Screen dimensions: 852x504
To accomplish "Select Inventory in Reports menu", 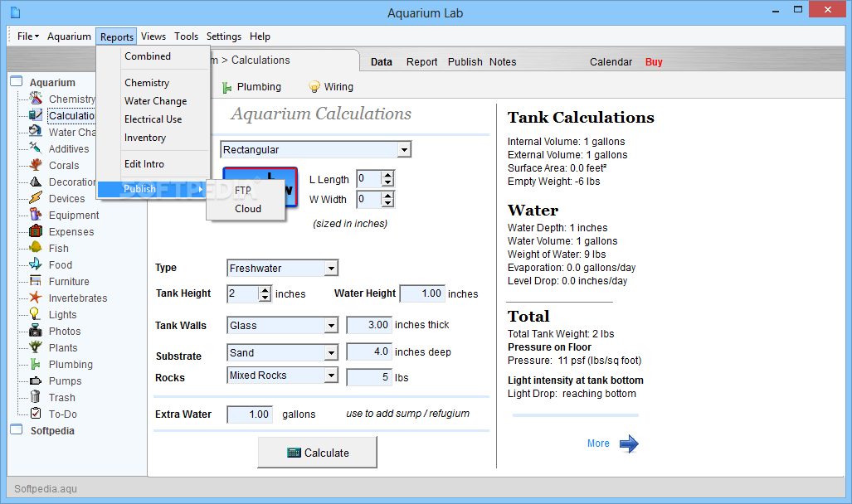I will pyautogui.click(x=145, y=138).
